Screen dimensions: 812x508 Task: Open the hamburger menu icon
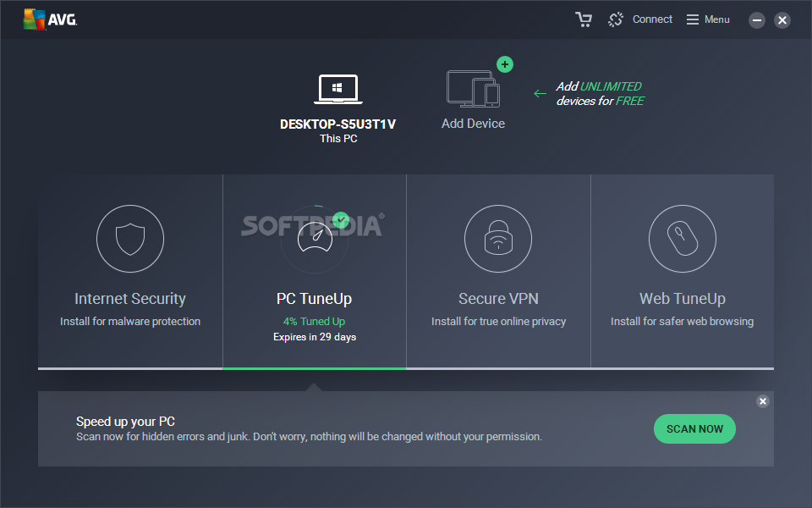coord(693,19)
